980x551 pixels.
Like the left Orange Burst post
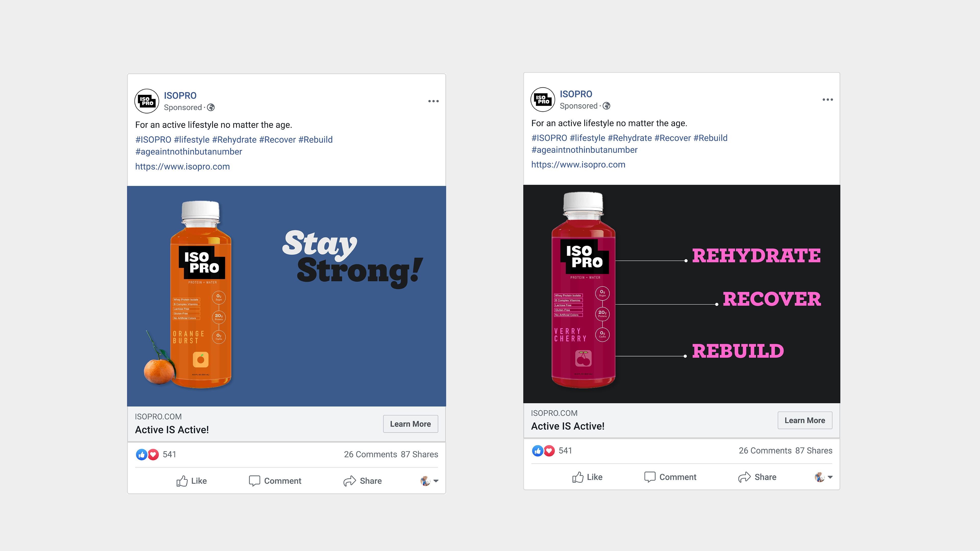click(191, 481)
